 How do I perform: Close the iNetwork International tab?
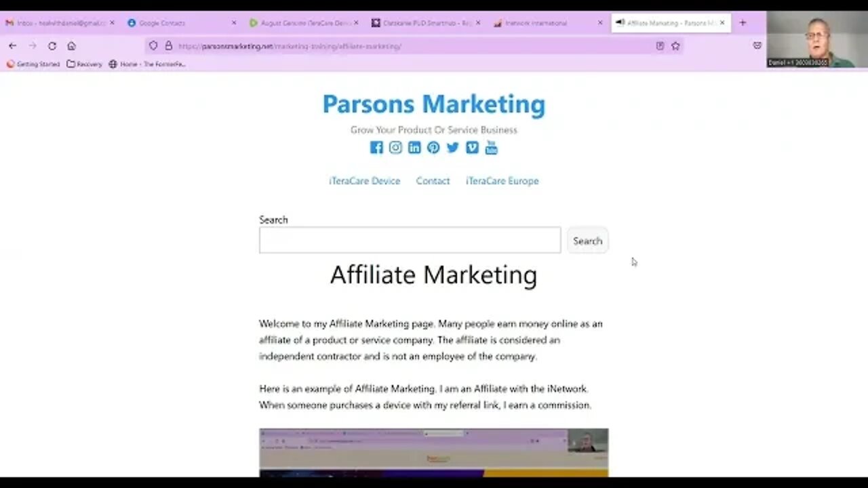tap(599, 23)
